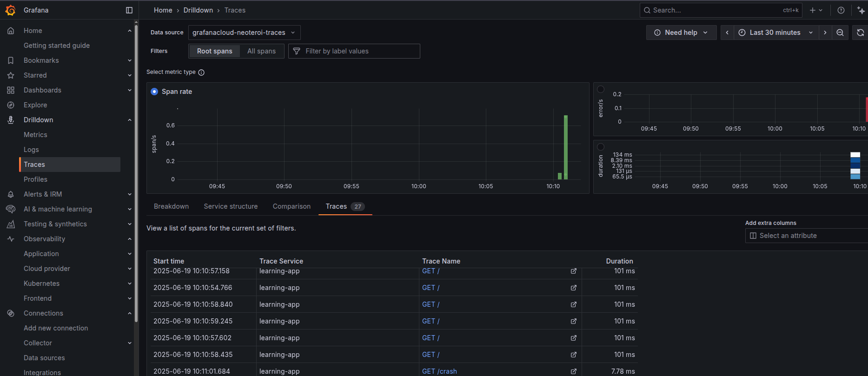The image size is (868, 376).
Task: Go to Home breadcrumb link
Action: coord(163,10)
